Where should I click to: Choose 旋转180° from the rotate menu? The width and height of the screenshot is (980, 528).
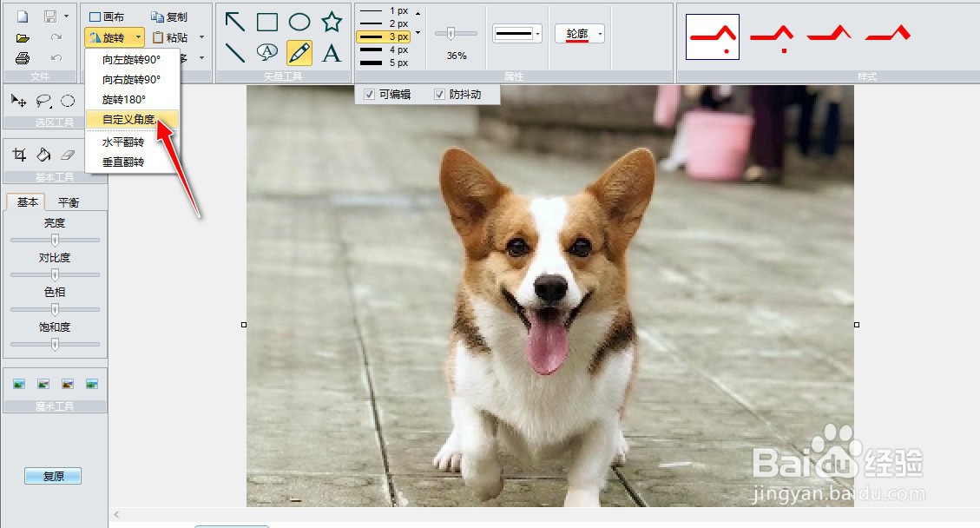[132, 100]
